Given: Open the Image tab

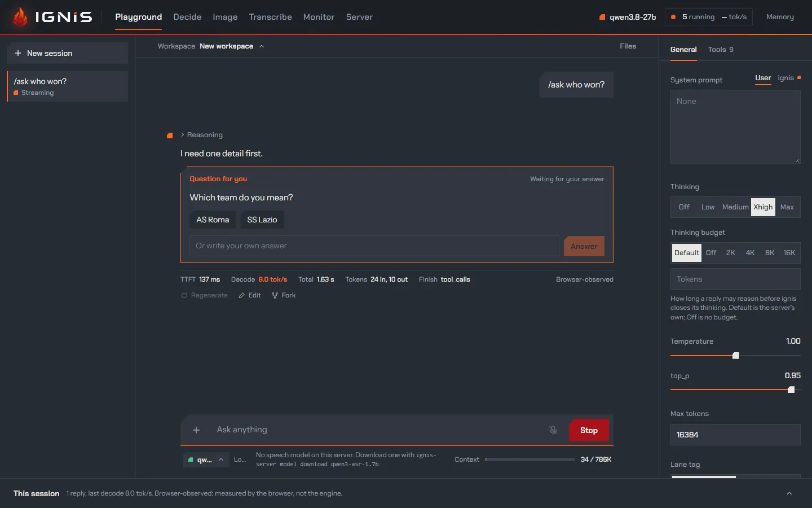Looking at the screenshot, I should point(225,17).
